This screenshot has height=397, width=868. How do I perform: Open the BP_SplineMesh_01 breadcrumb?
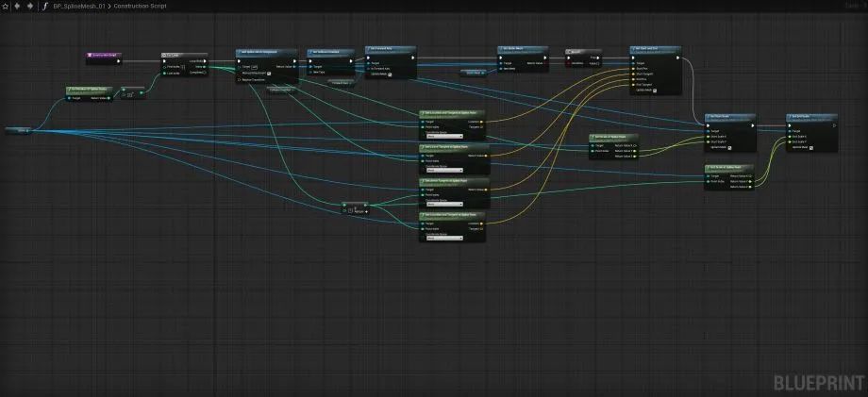pos(79,6)
